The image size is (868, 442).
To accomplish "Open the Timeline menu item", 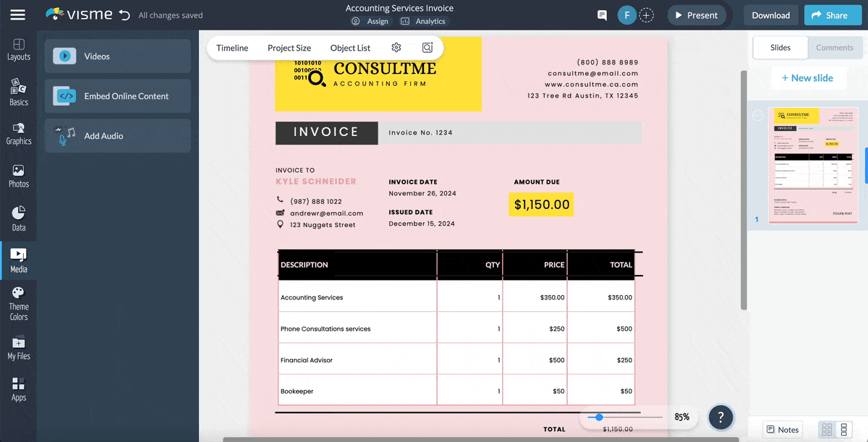I will pyautogui.click(x=232, y=48).
